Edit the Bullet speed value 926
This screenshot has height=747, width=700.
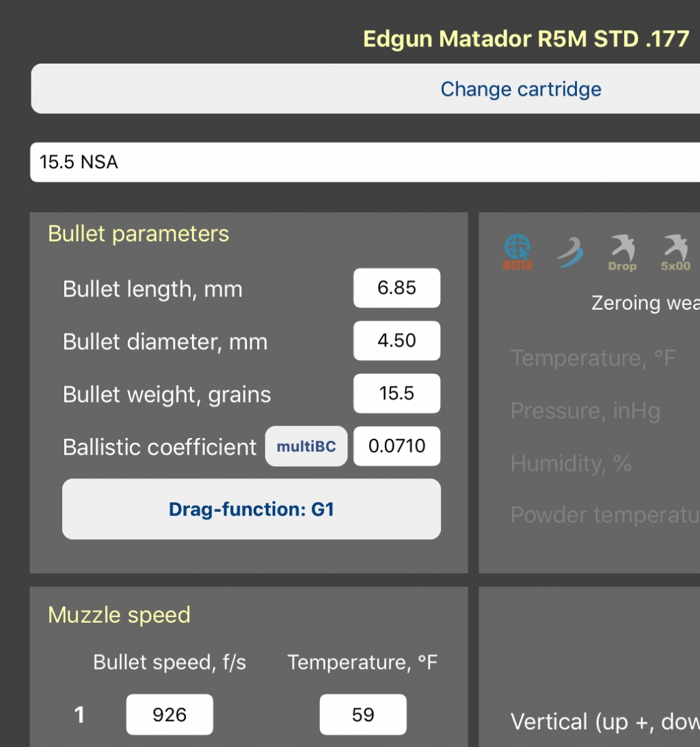point(170,715)
